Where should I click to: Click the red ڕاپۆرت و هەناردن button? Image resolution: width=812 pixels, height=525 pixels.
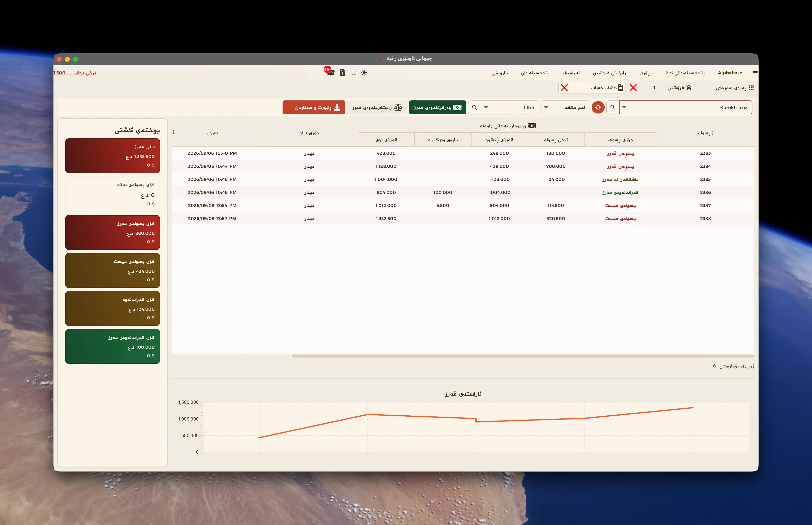coord(314,107)
